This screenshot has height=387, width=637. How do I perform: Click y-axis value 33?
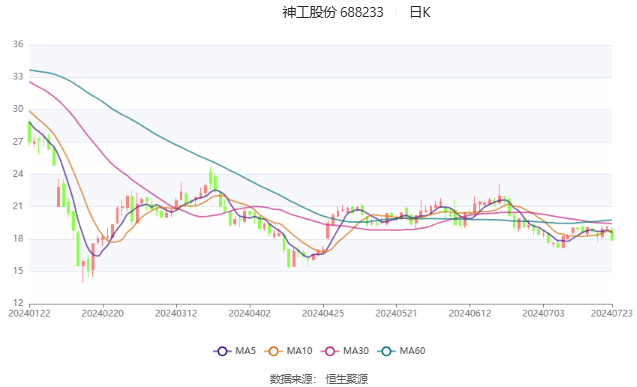18,77
